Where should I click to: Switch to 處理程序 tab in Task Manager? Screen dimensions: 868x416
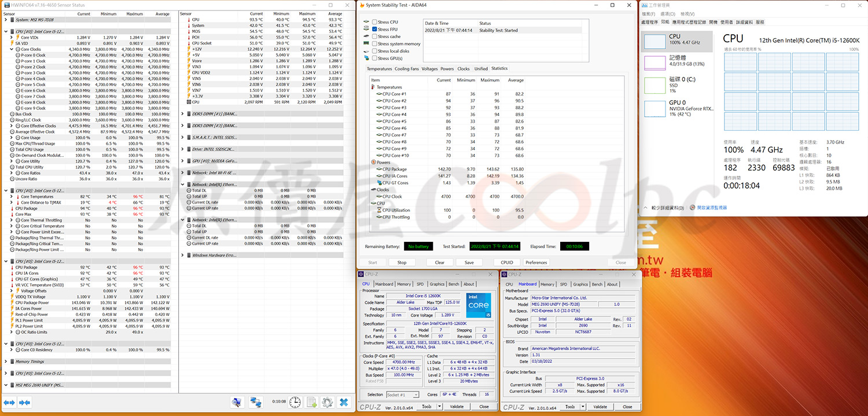[649, 21]
